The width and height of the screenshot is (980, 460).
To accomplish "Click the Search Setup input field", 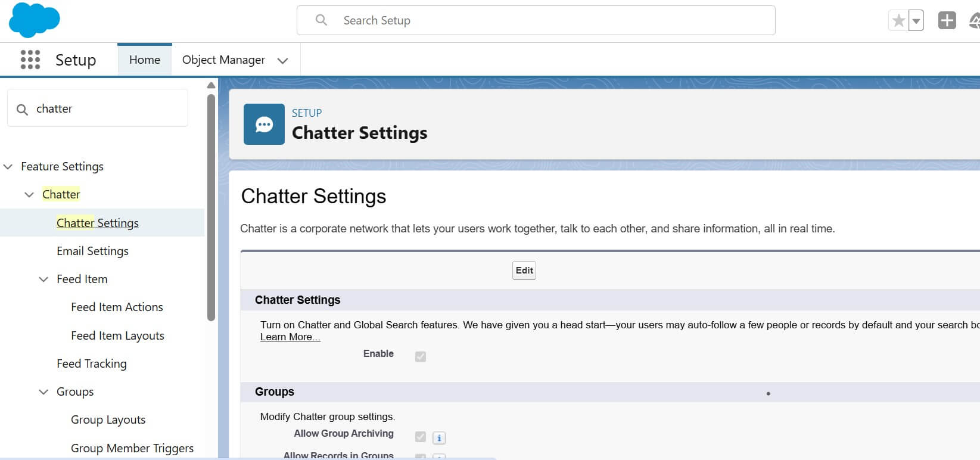I will (x=536, y=20).
